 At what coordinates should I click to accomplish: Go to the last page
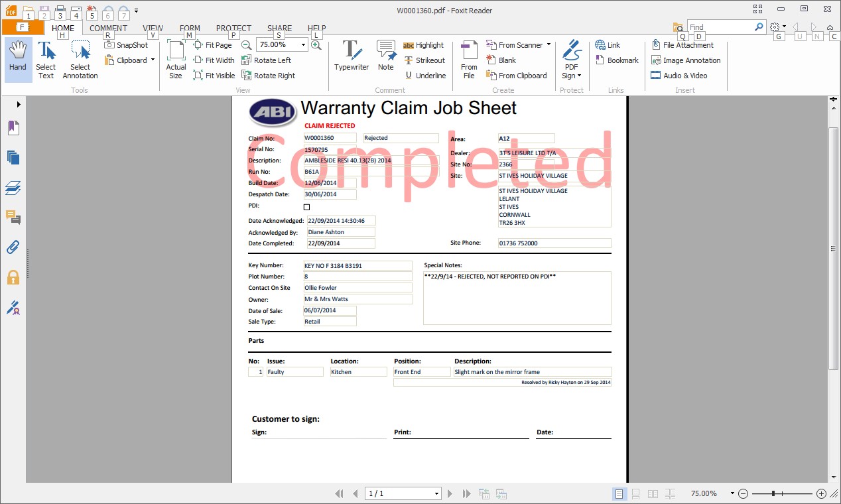pyautogui.click(x=466, y=493)
